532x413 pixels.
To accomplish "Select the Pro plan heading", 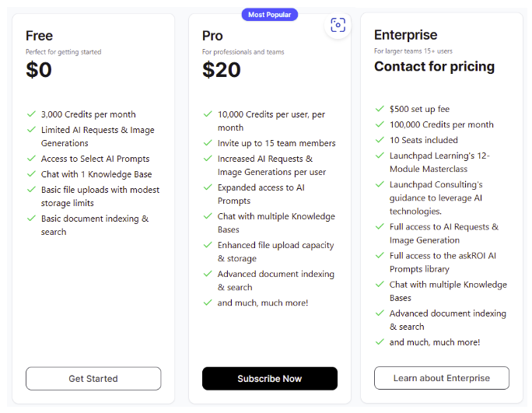I will [213, 36].
